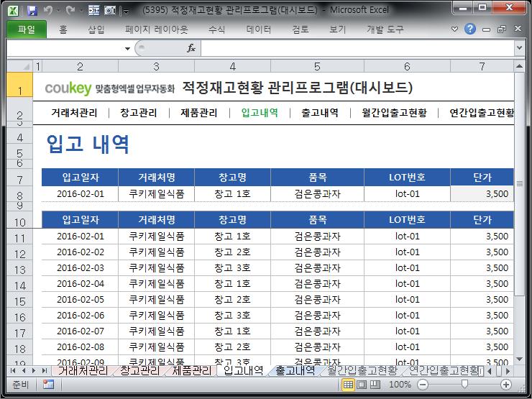Click the Redo arrow icon
The width and height of the screenshot is (532, 399).
[x=70, y=11]
